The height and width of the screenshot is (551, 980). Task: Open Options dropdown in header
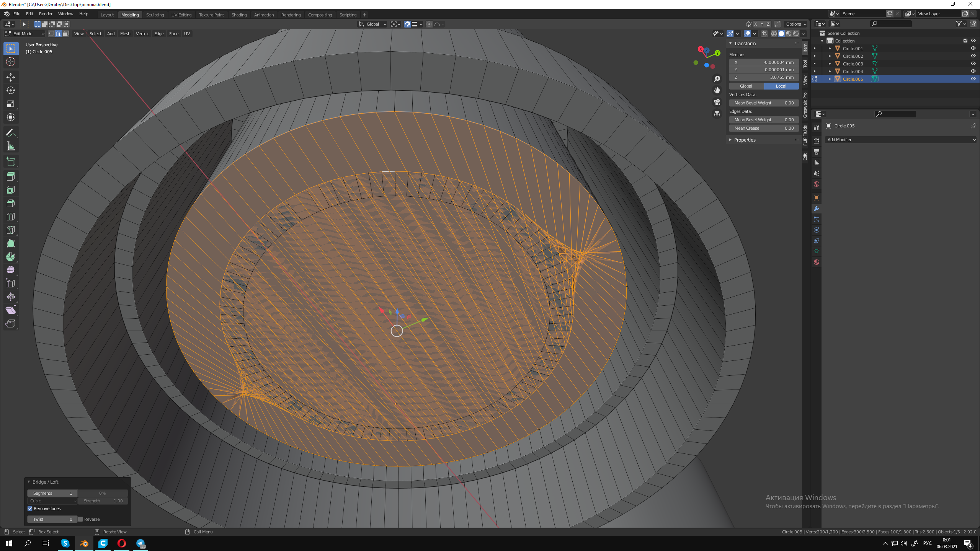796,24
